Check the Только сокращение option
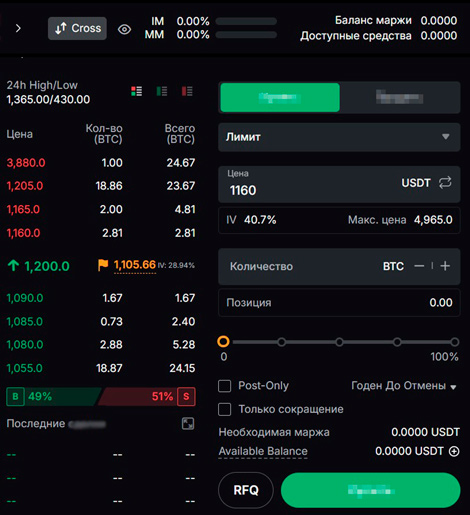 point(224,409)
